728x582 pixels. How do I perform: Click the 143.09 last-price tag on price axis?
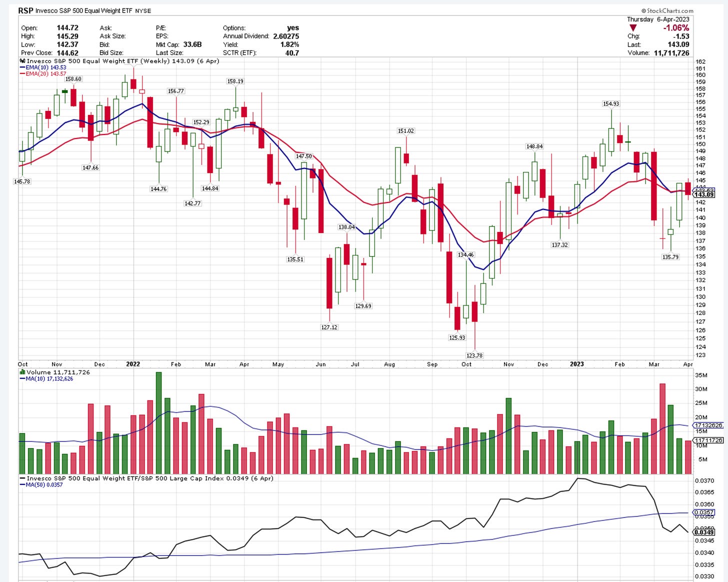point(704,194)
